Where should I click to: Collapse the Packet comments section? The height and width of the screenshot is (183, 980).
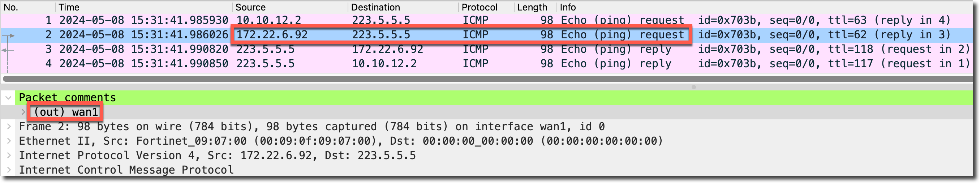(x=8, y=98)
